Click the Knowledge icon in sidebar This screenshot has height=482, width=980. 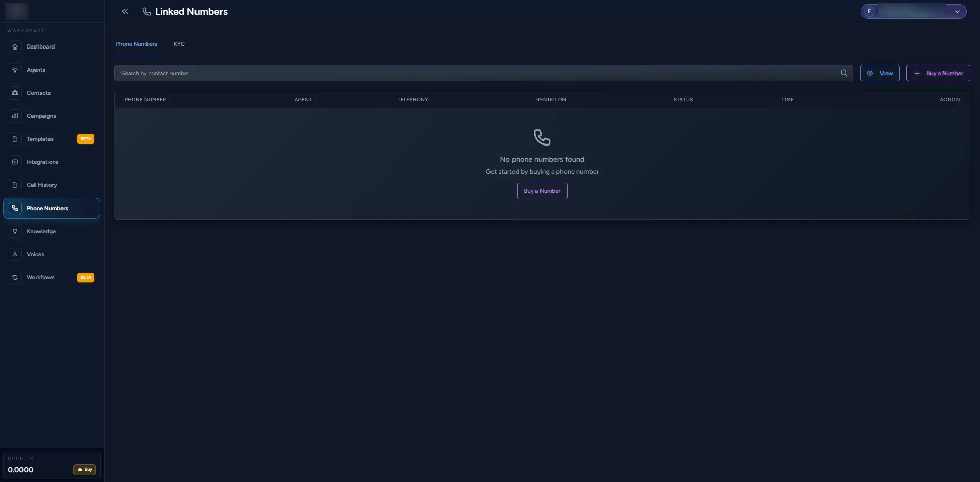(x=15, y=231)
